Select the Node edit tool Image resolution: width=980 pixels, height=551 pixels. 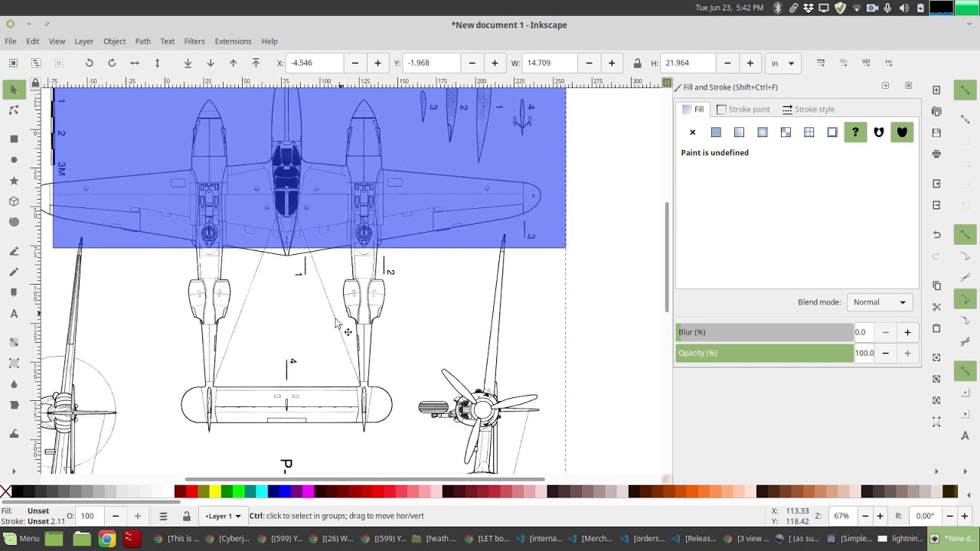(x=14, y=110)
